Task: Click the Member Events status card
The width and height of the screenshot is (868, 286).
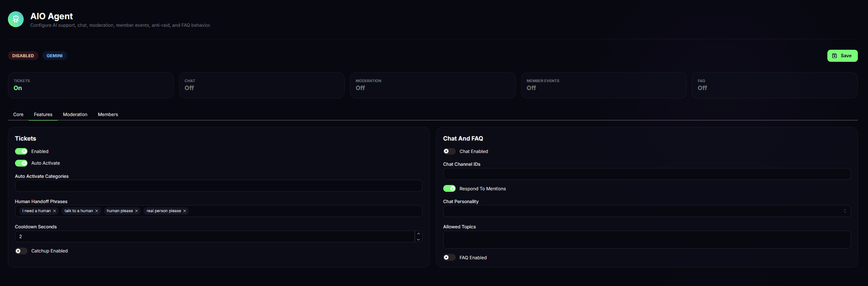Action: click(604, 85)
